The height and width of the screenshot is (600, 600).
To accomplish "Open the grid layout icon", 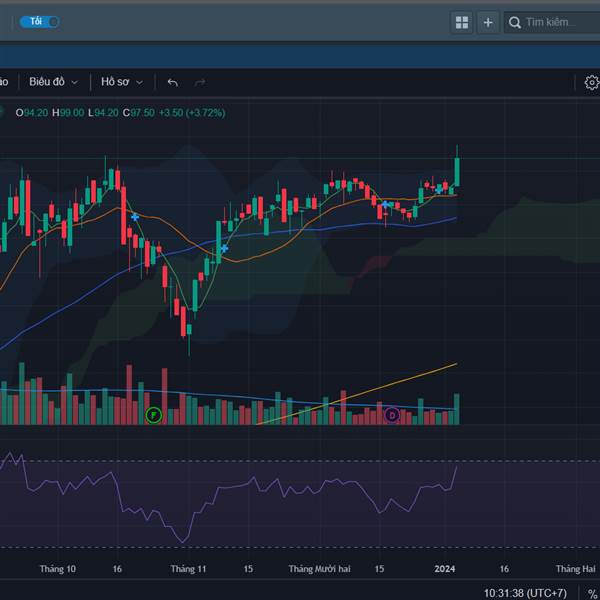I will tap(462, 23).
